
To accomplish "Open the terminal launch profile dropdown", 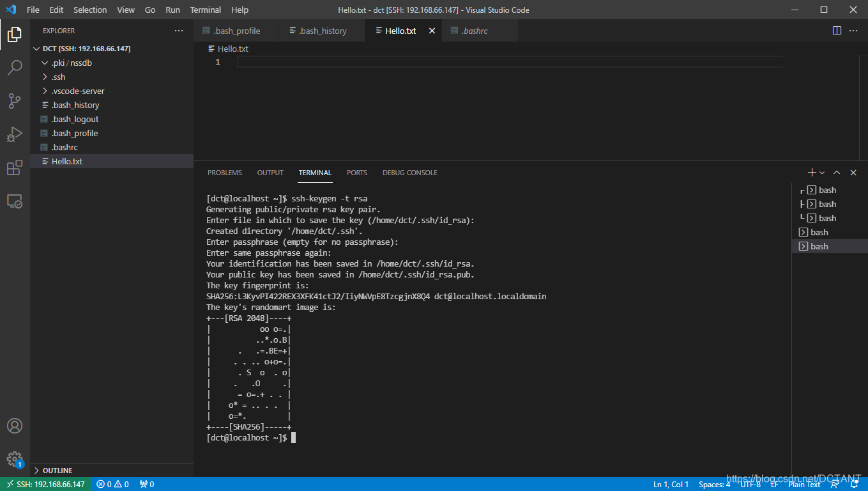I will point(822,173).
